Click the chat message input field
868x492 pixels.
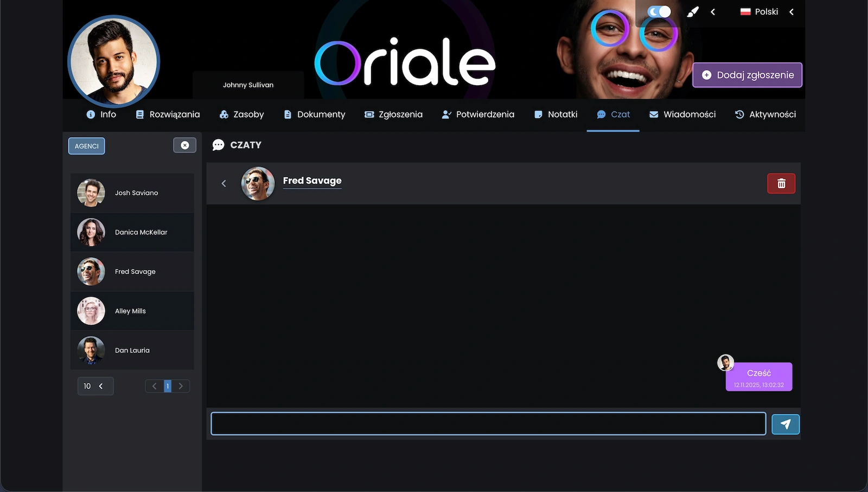[488, 424]
